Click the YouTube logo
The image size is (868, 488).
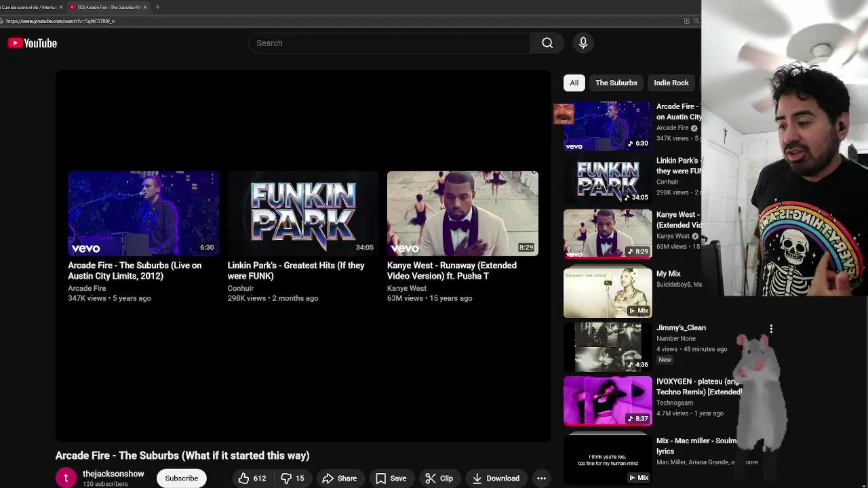pyautogui.click(x=32, y=43)
